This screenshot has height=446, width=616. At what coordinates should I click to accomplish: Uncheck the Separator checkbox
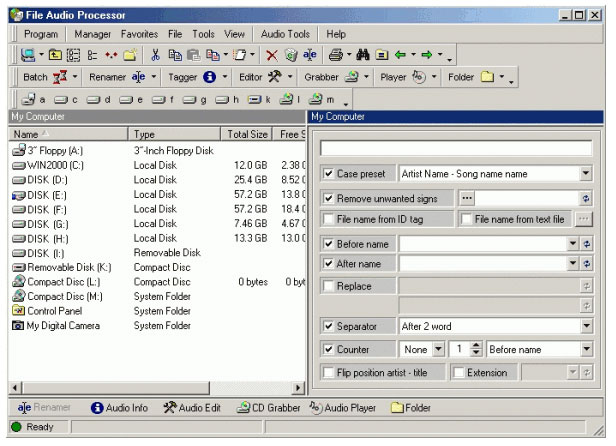point(328,326)
